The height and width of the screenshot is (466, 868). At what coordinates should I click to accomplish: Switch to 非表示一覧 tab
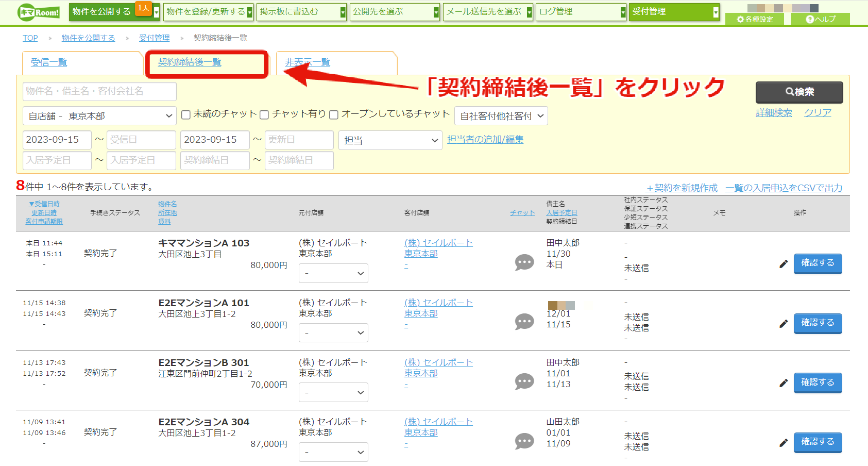pos(308,62)
